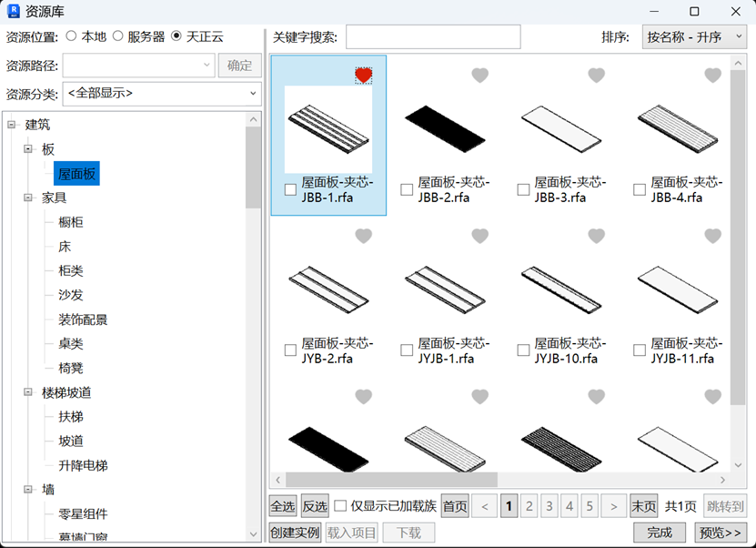Click the 创建实例 button

[295, 533]
